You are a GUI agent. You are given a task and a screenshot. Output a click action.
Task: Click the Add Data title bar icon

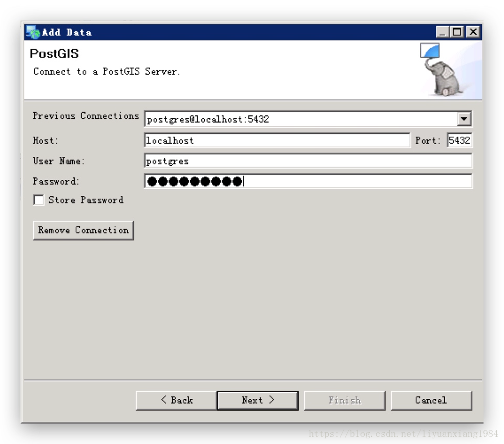tap(33, 32)
